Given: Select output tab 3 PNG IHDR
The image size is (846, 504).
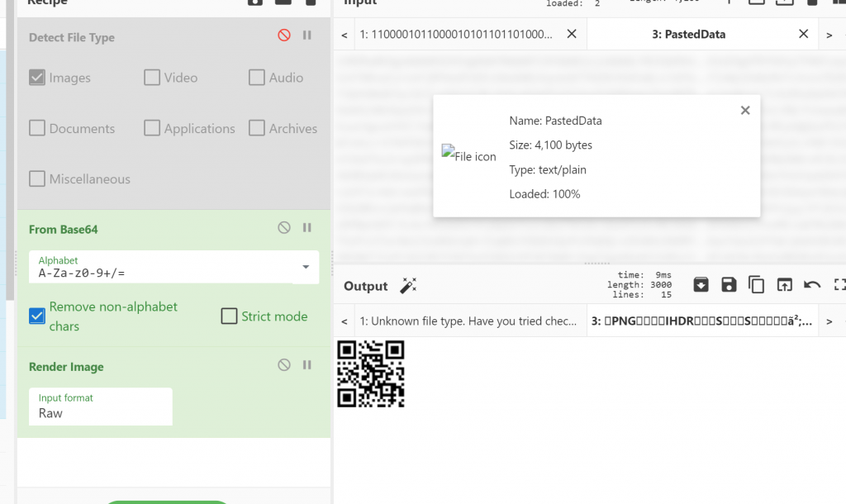Looking at the screenshot, I should 701,321.
